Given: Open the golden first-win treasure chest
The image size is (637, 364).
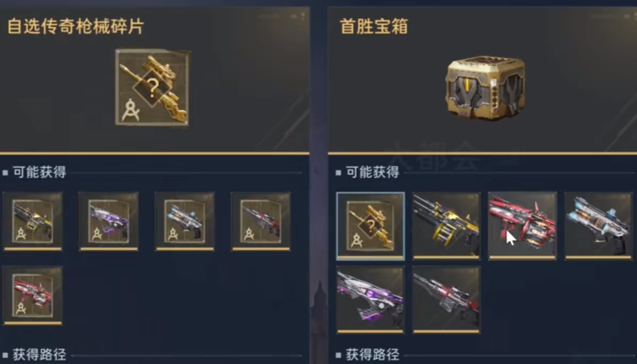Looking at the screenshot, I should [x=485, y=88].
